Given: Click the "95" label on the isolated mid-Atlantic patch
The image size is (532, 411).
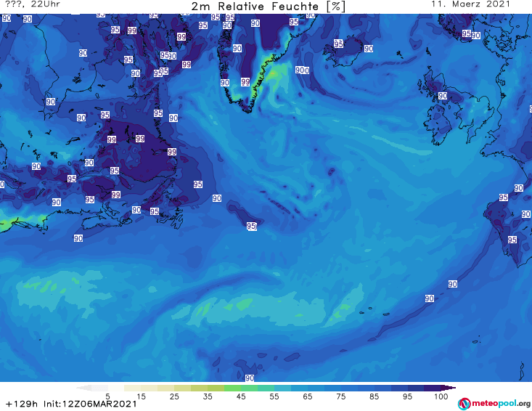Looking at the screenshot, I should pyautogui.click(x=251, y=226).
